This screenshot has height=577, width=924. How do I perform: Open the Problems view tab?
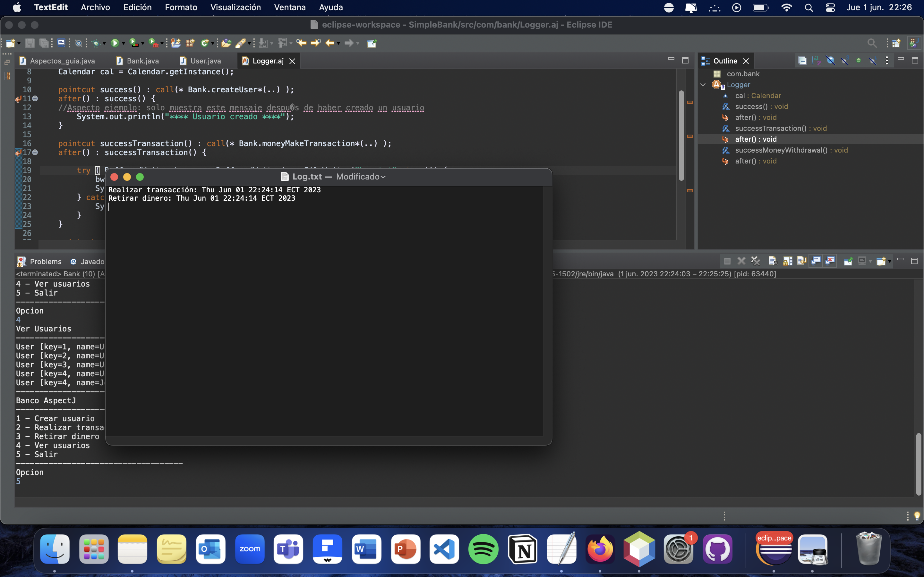point(45,261)
